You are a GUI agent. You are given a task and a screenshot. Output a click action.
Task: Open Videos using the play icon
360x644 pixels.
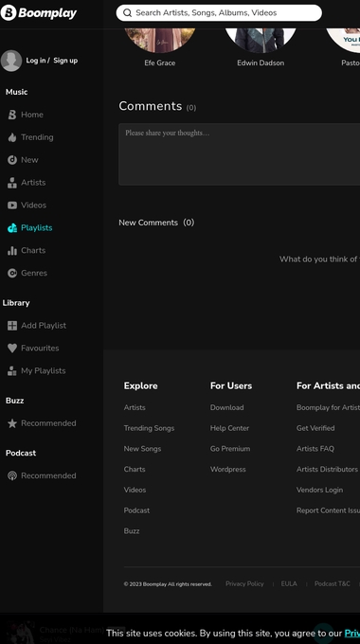(x=12, y=205)
